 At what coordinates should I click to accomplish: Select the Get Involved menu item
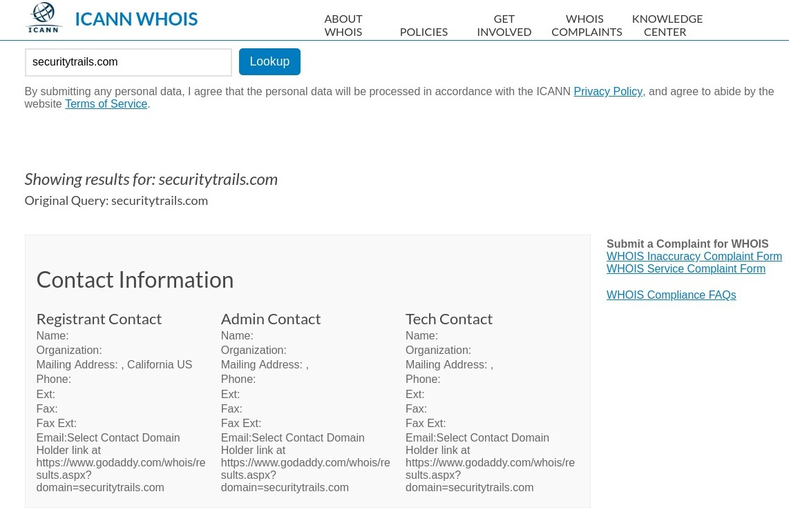pyautogui.click(x=504, y=25)
